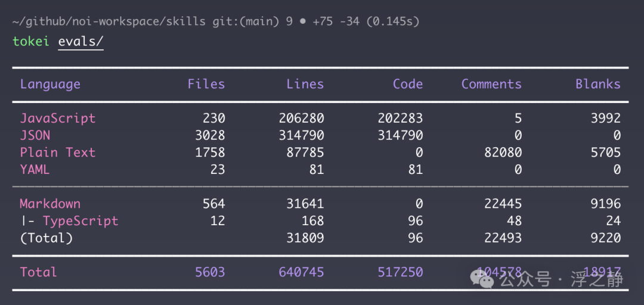Click the '-34' removed lines count
The image size is (644, 305).
(x=351, y=22)
